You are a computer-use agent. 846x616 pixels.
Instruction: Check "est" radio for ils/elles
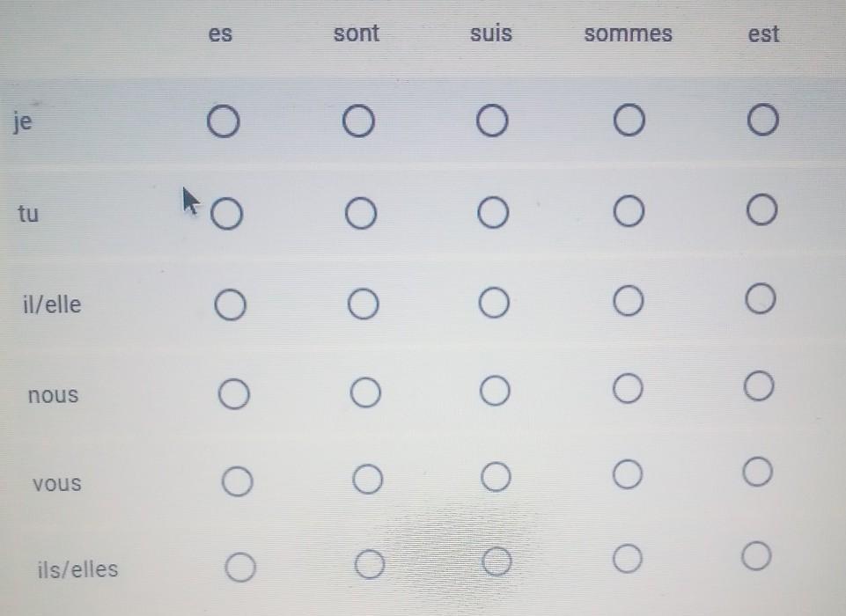[x=756, y=555]
